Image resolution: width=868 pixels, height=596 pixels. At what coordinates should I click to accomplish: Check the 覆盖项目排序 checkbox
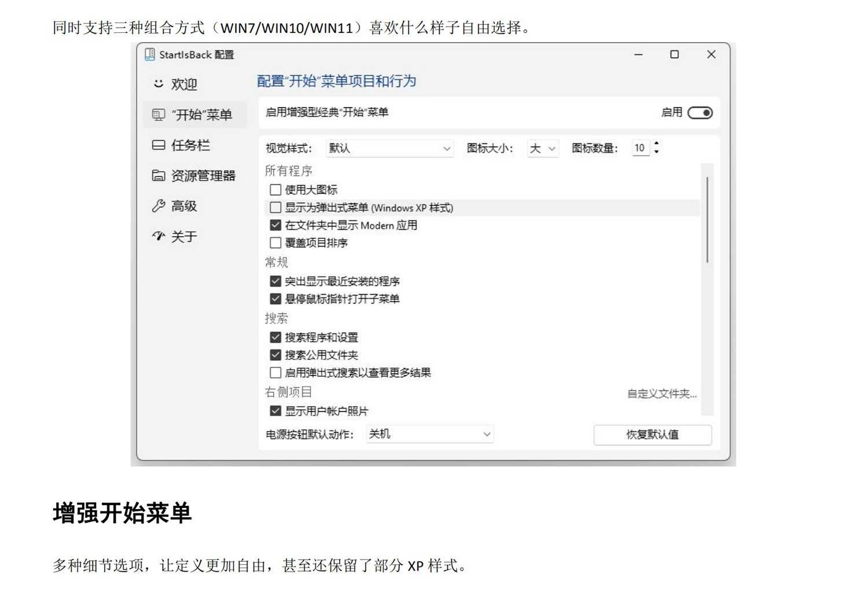276,243
